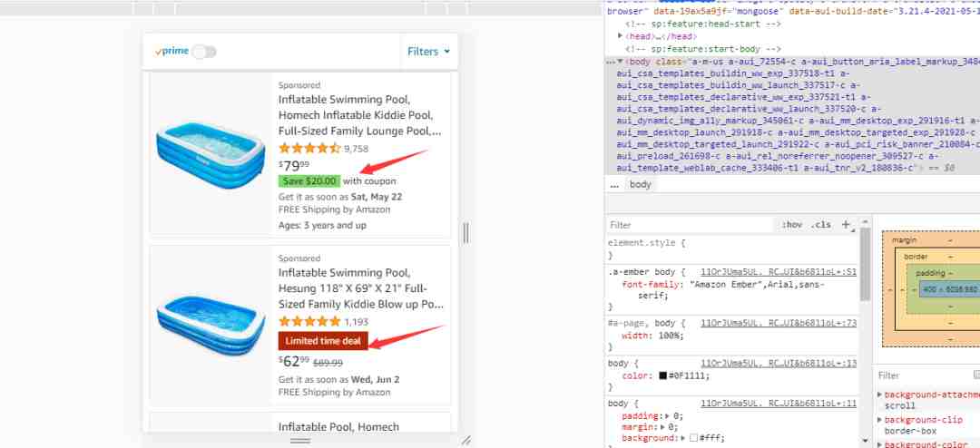The height and width of the screenshot is (448, 980).
Task: Click the prime logo
Action: 171,51
